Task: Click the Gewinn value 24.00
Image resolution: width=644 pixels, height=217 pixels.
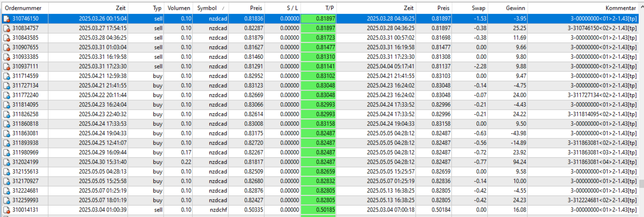Action: pyautogui.click(x=519, y=95)
